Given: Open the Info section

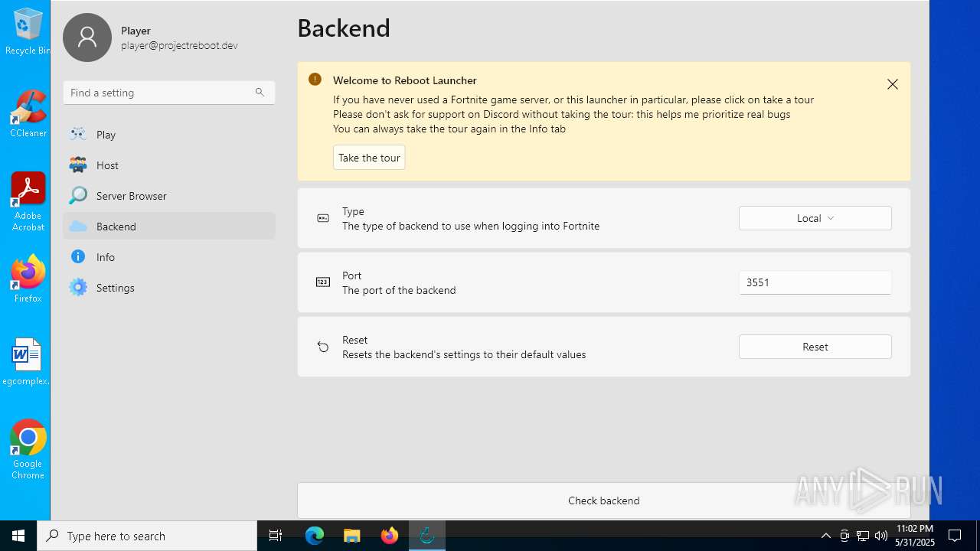Looking at the screenshot, I should tap(168, 257).
